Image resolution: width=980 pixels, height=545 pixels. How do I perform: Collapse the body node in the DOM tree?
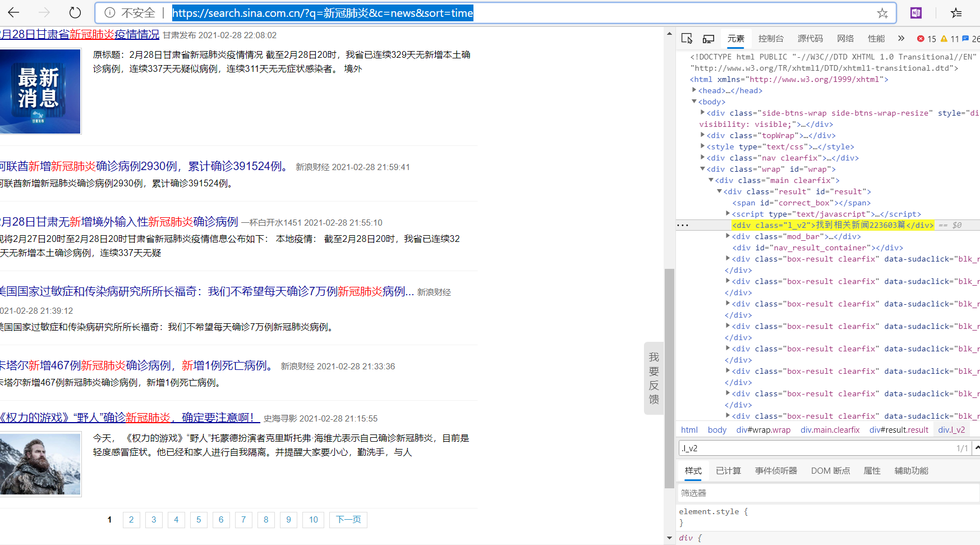[694, 102]
